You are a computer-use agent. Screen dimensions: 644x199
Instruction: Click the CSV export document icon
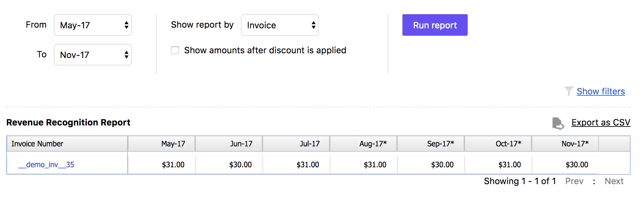coord(558,123)
